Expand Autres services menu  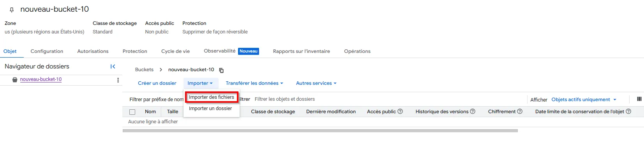316,83
